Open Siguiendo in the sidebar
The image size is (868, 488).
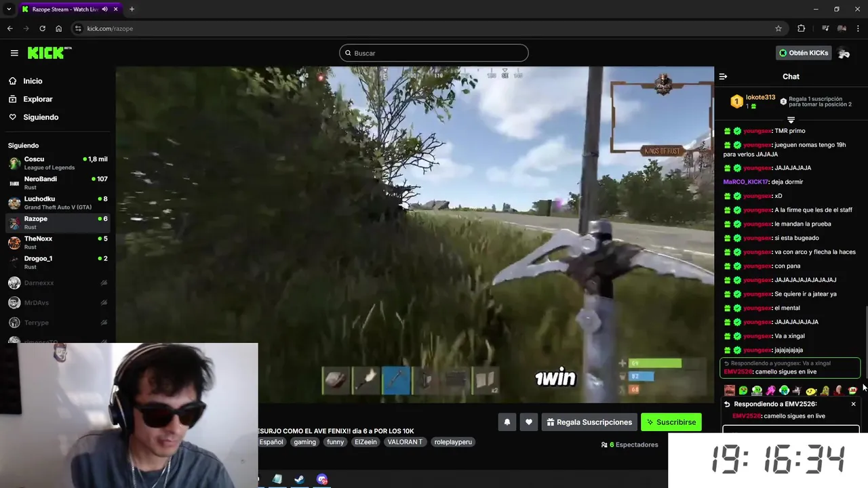[x=41, y=117]
